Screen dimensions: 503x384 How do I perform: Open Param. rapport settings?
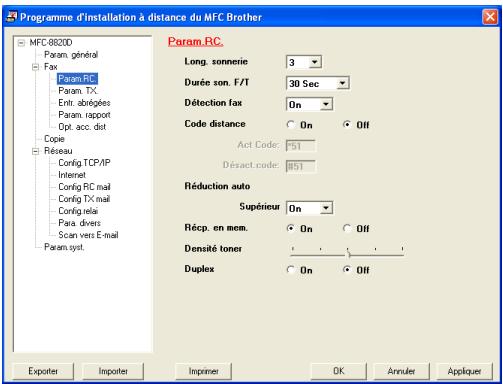pyautogui.click(x=84, y=115)
